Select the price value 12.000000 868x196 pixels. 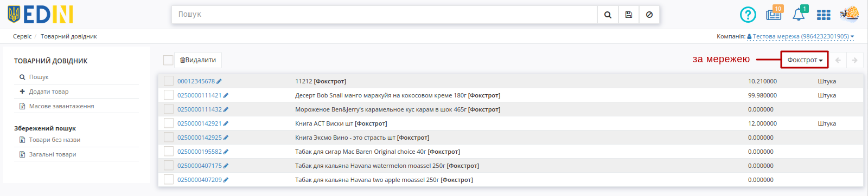coord(762,124)
